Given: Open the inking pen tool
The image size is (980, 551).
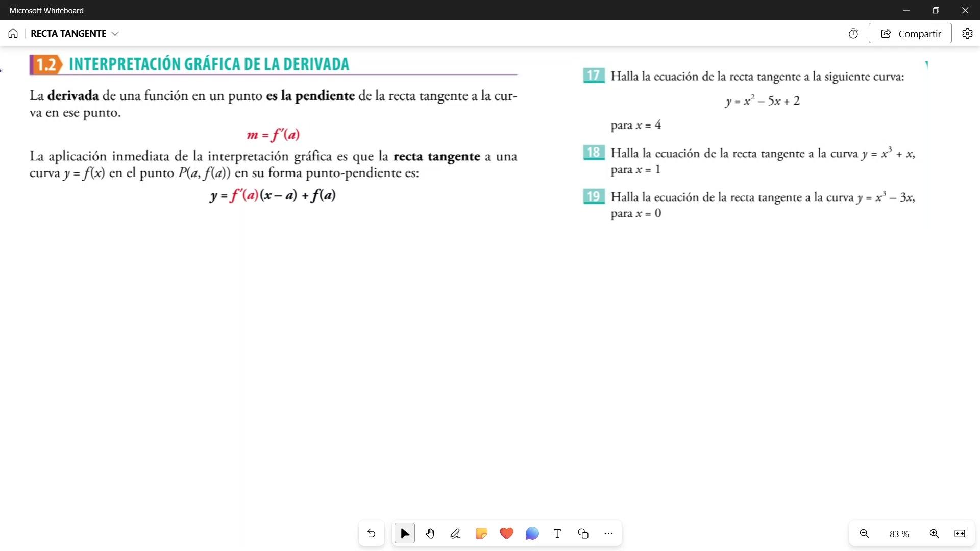Looking at the screenshot, I should pyautogui.click(x=455, y=534).
